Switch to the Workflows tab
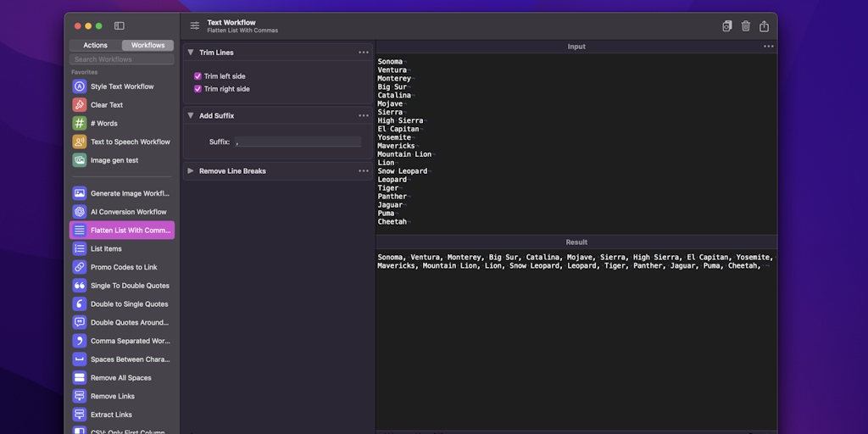The image size is (868, 434). pos(147,46)
